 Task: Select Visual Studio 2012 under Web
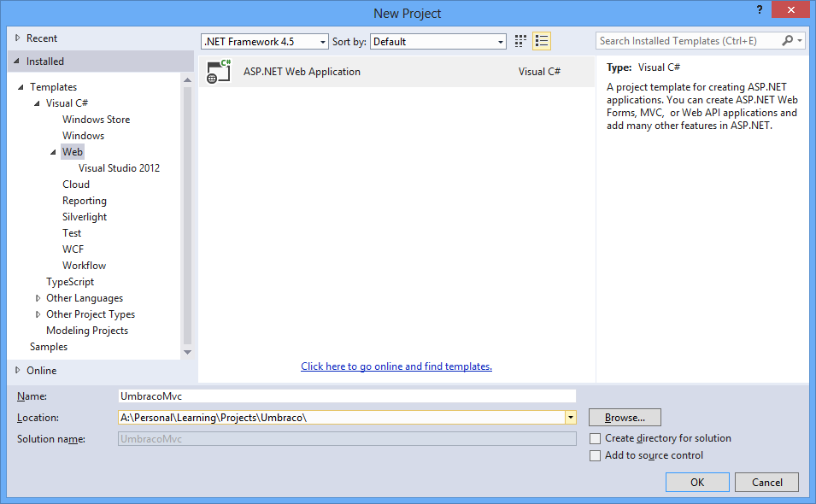pyautogui.click(x=119, y=167)
